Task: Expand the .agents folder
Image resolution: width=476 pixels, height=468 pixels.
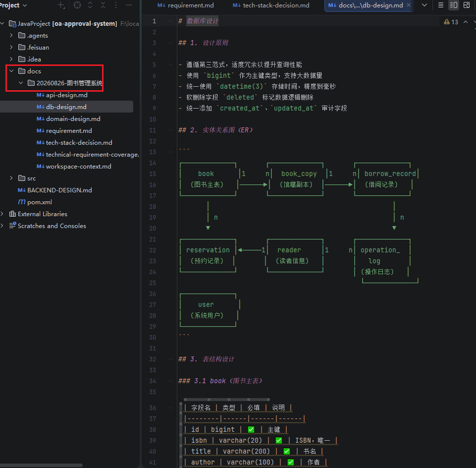Action: 11,35
